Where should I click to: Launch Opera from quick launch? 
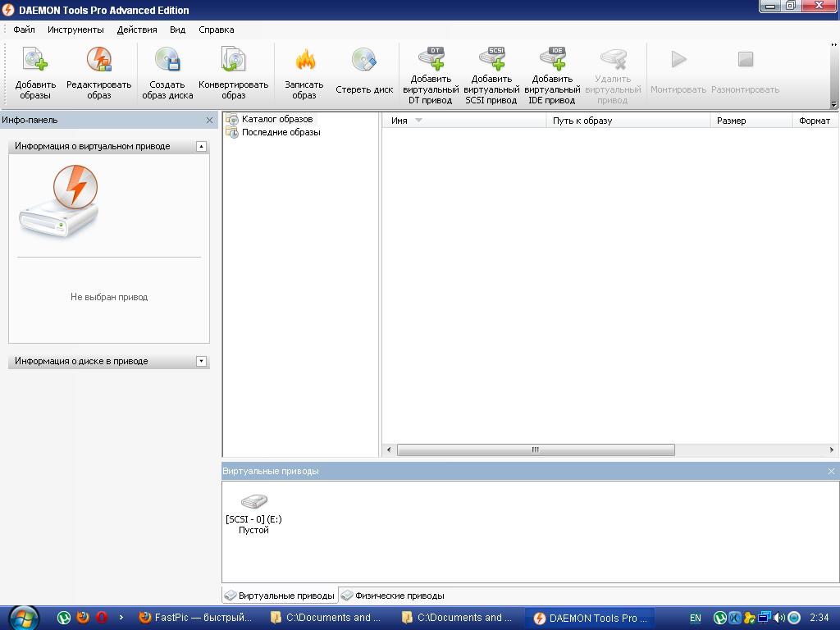(x=102, y=617)
